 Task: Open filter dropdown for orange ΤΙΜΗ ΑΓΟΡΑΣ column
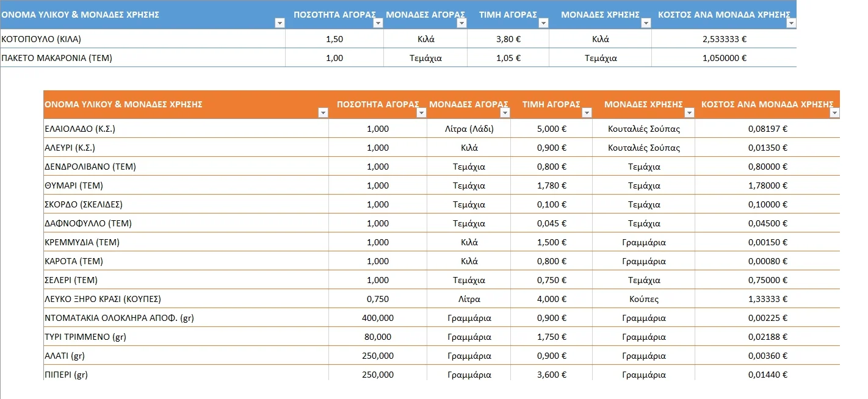pyautogui.click(x=587, y=113)
